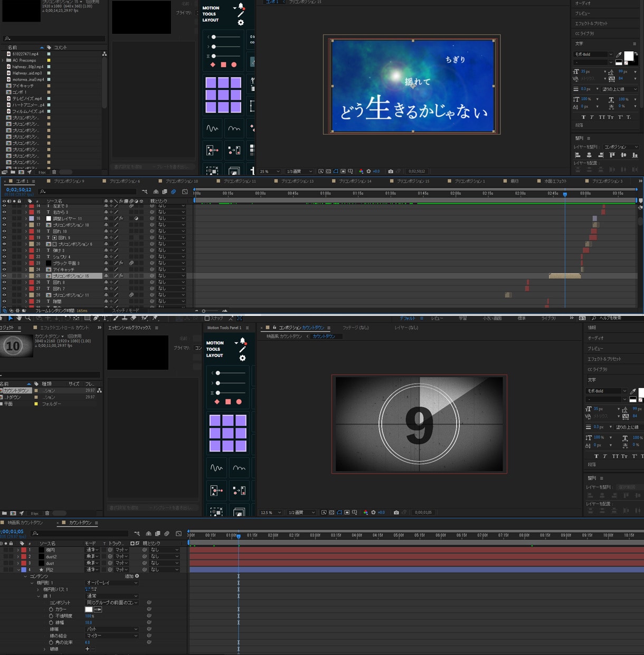644x655 pixels.
Task: Open the オーディオ panel in lower window
Action: 595,338
